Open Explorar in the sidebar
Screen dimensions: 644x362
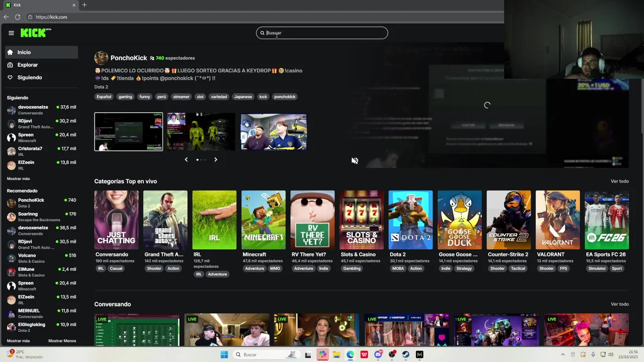coord(42,65)
